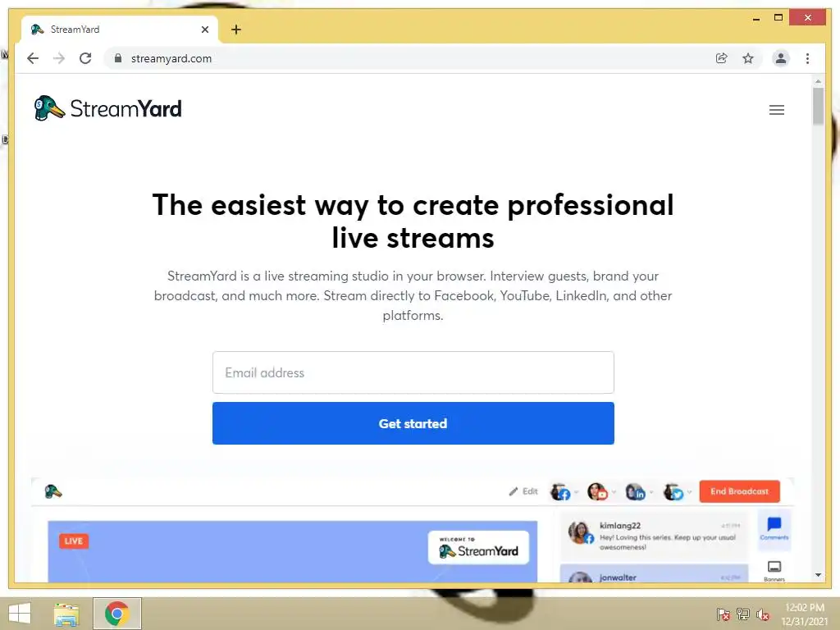
Task: Click the share page icon in address bar
Action: click(722, 58)
